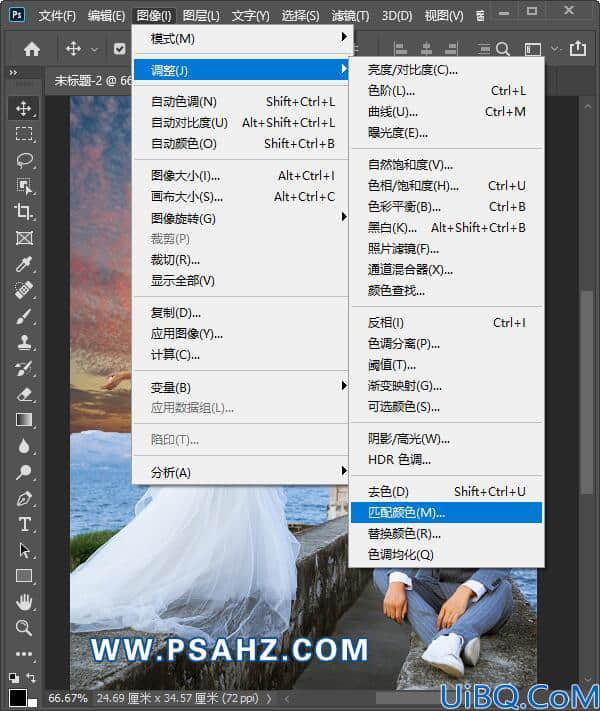Click status bar info arrow chevron
This screenshot has height=711, width=600.
[268, 698]
